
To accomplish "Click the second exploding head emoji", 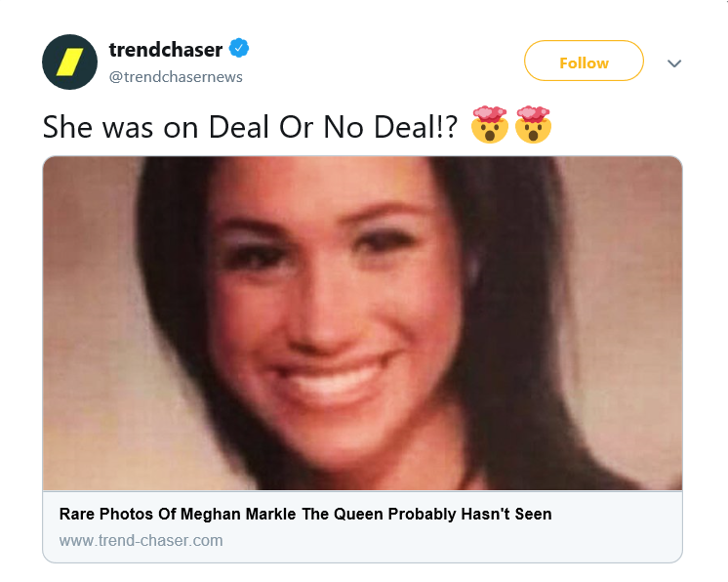I will (533, 124).
